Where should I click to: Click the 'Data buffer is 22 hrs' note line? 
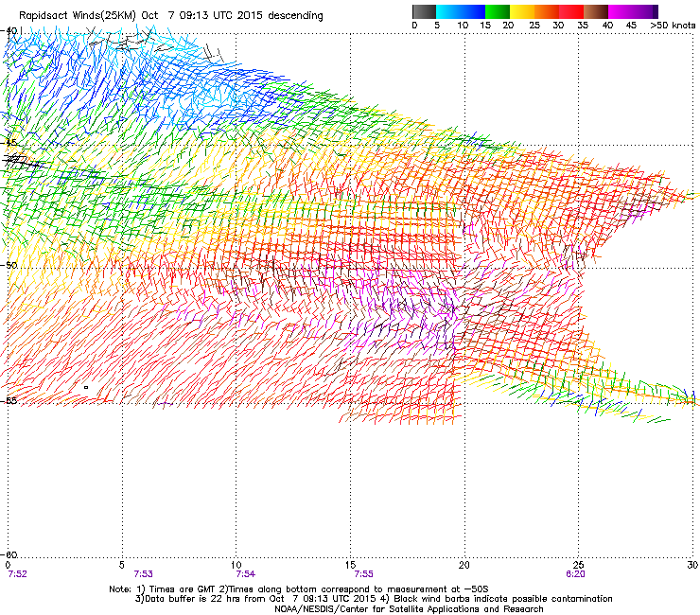tap(374, 599)
